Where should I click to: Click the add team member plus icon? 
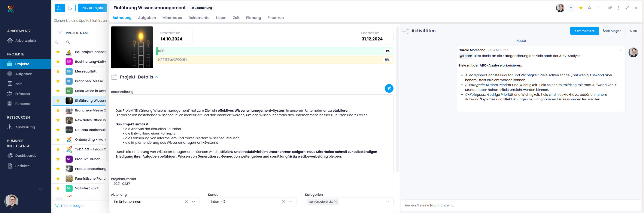tap(571, 8)
